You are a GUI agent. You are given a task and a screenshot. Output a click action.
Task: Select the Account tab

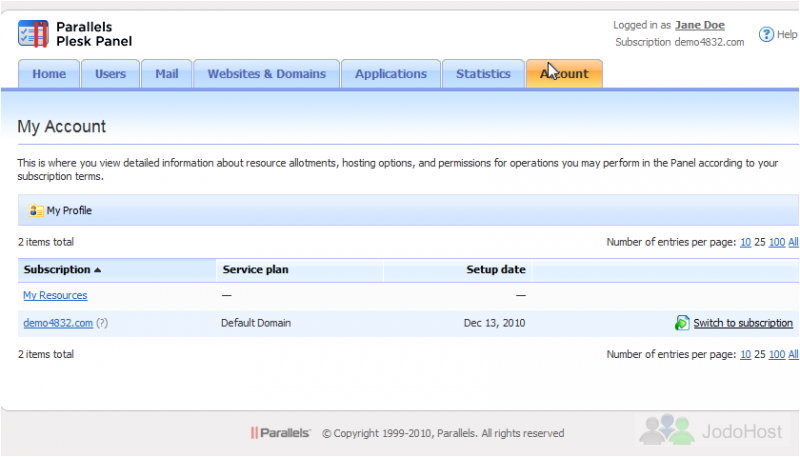[x=564, y=74]
